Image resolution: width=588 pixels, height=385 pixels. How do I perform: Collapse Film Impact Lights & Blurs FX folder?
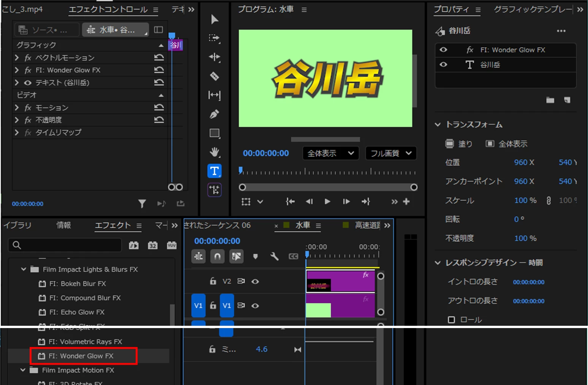click(24, 269)
